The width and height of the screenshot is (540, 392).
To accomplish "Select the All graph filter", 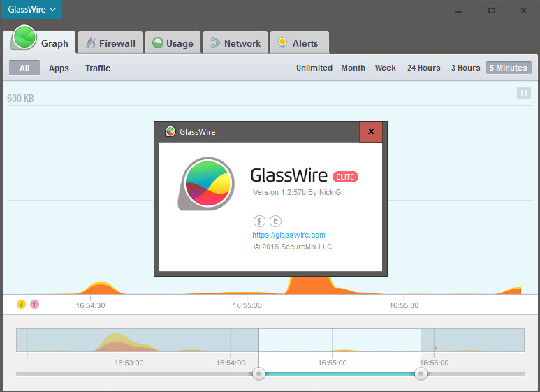I will 24,68.
